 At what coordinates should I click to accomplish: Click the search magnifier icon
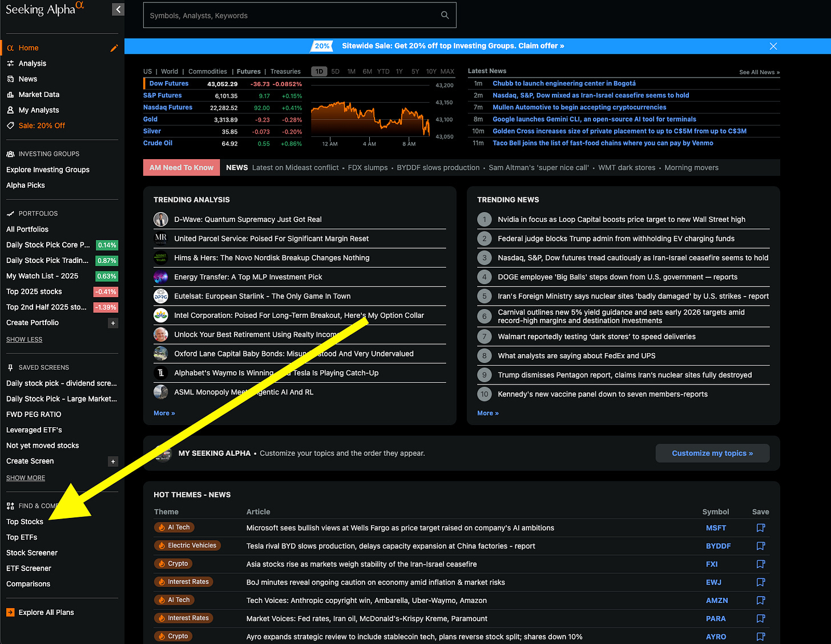pos(445,15)
